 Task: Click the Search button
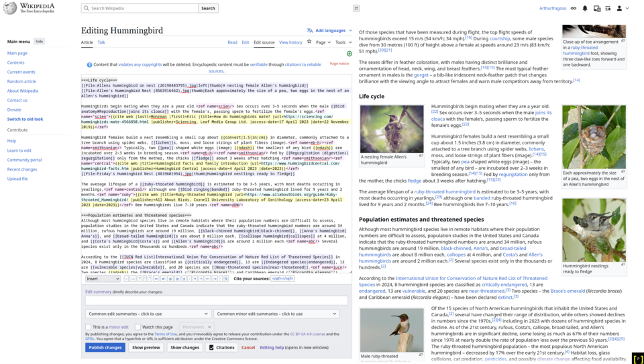(208, 8)
